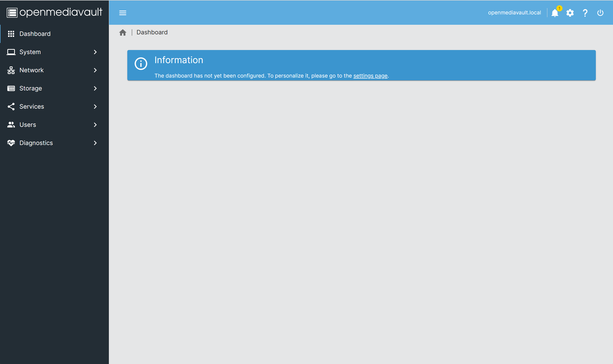Click the openmediavault.local hostname
This screenshot has width=613, height=364.
pos(514,13)
